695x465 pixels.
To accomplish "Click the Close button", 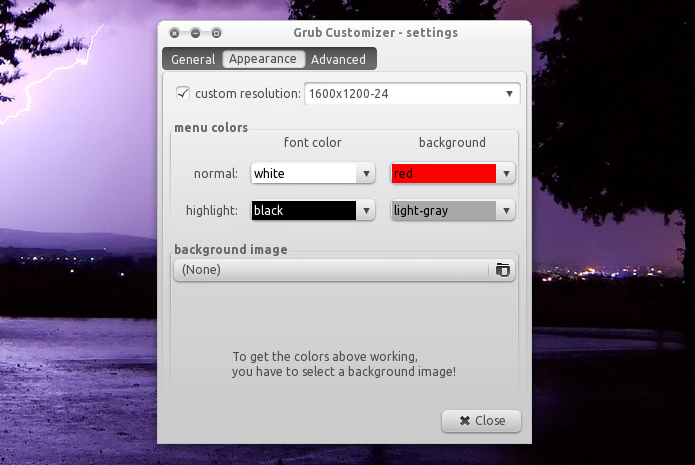I will [x=481, y=421].
